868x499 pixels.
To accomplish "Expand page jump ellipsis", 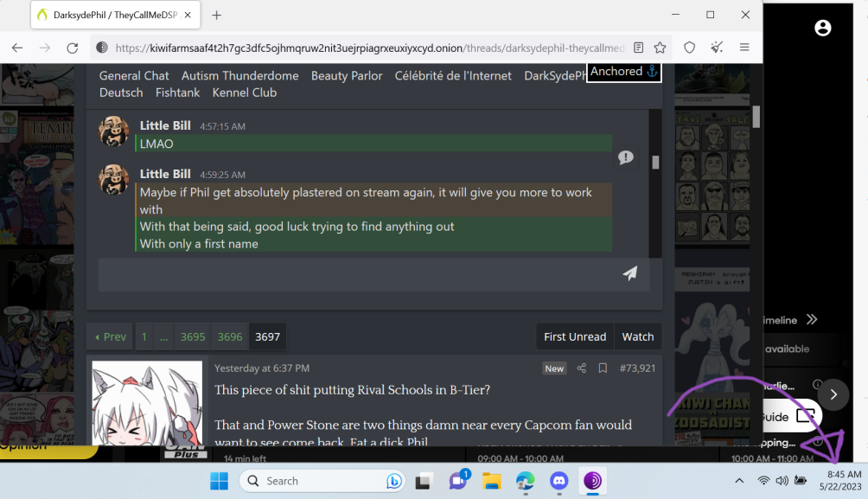I will point(164,336).
